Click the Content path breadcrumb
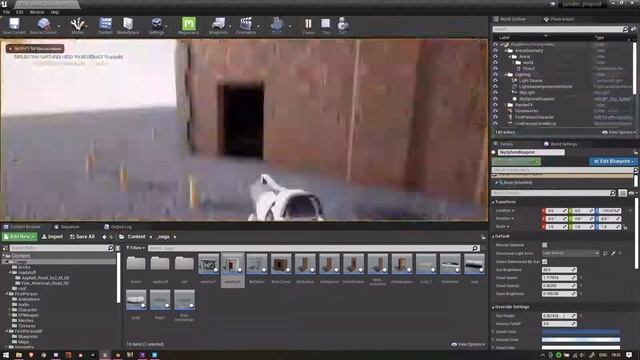640x360 pixels. (136, 237)
